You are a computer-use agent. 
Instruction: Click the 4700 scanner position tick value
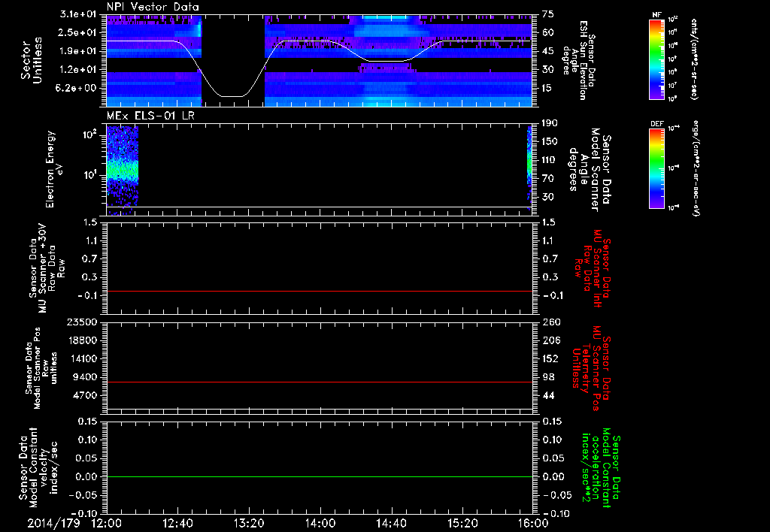tap(84, 395)
